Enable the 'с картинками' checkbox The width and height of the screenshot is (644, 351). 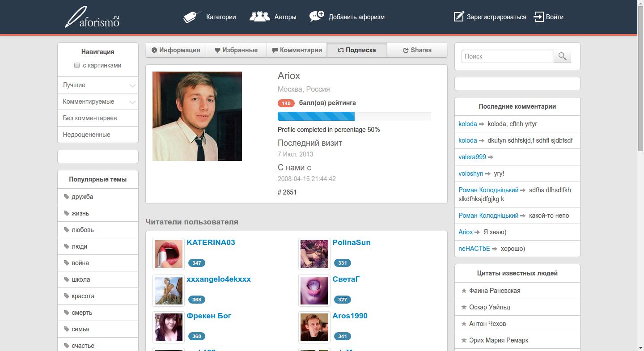(x=77, y=65)
